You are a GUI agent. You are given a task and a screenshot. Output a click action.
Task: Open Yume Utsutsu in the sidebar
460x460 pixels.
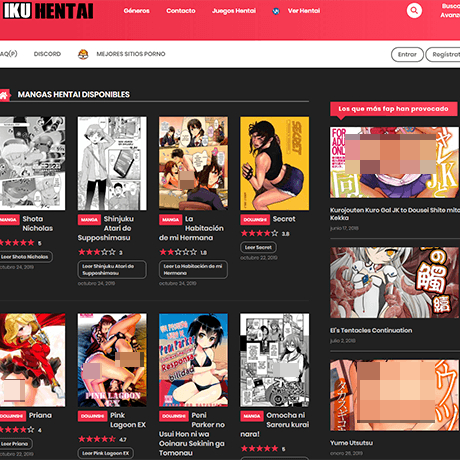pyautogui.click(x=351, y=443)
